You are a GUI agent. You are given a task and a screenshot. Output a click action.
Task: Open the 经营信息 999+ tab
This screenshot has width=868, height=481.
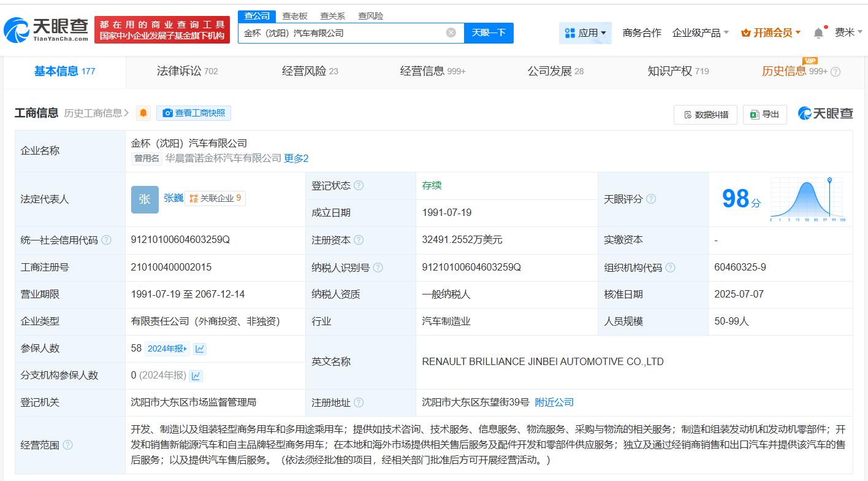click(433, 71)
